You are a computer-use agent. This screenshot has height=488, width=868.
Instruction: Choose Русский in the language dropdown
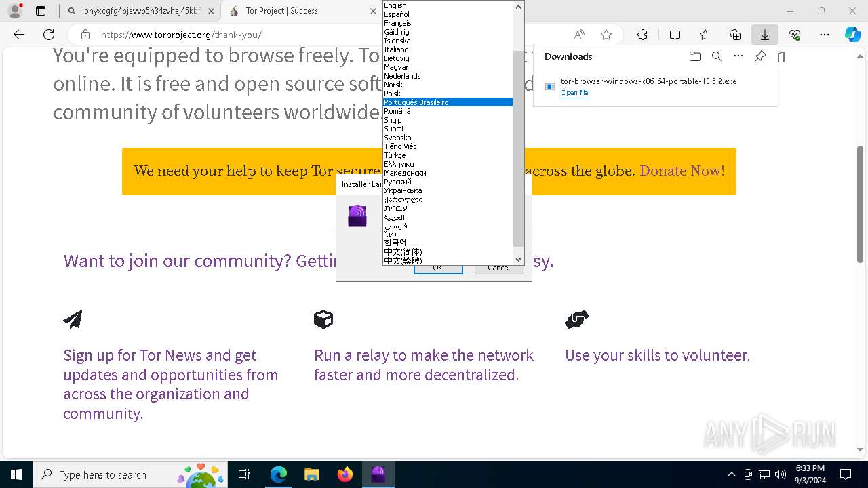(448, 182)
